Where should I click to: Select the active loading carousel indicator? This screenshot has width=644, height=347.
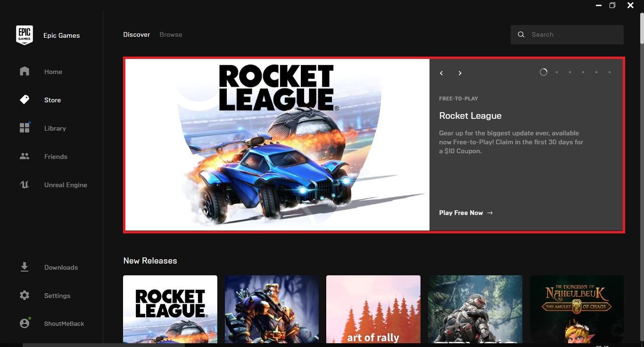544,72
